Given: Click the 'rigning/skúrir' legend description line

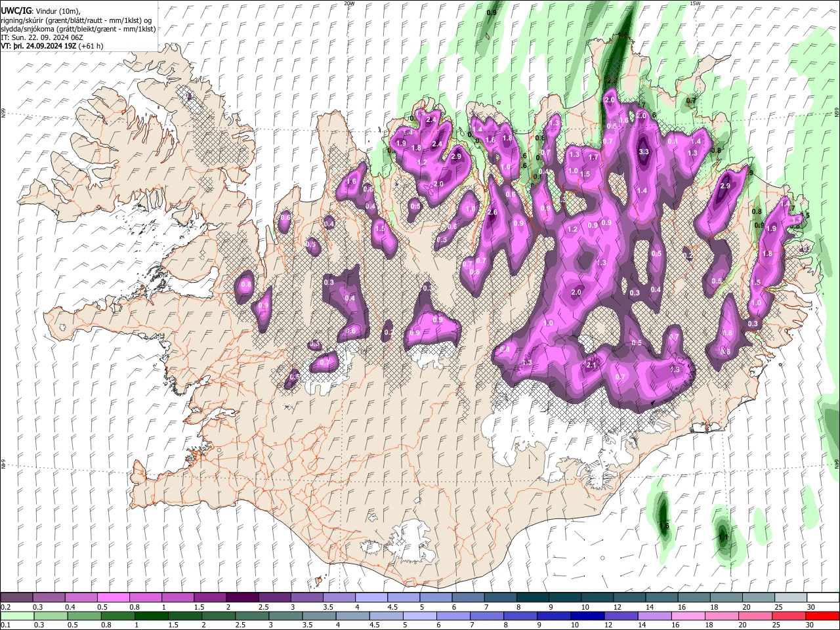Looking at the screenshot, I should 76,20.
